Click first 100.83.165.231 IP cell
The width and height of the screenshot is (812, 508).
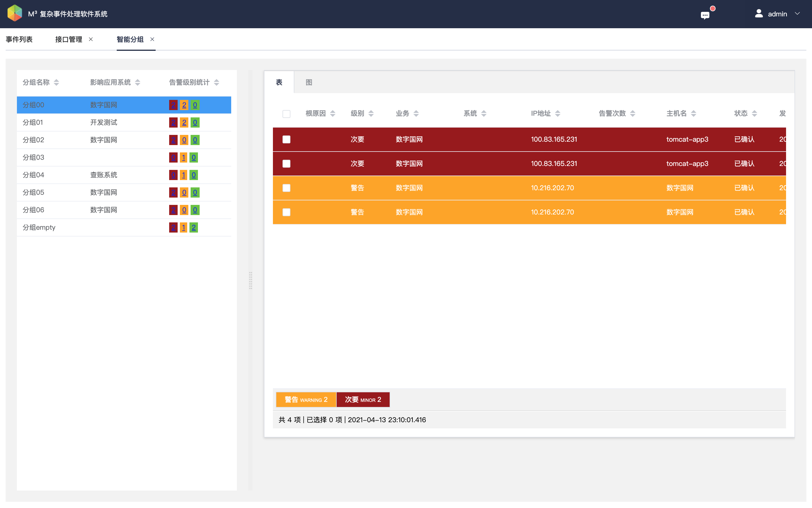(554, 139)
